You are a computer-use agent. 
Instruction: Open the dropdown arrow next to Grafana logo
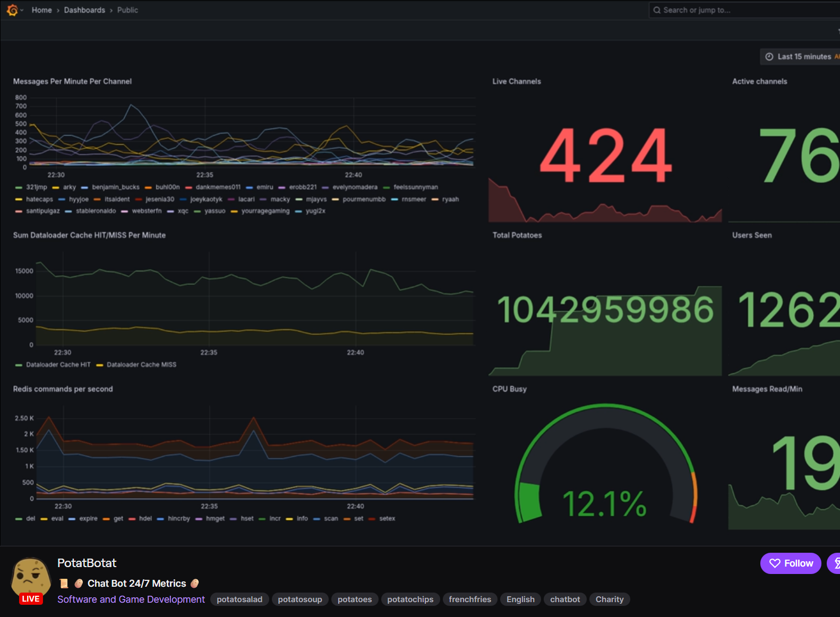pos(22,10)
